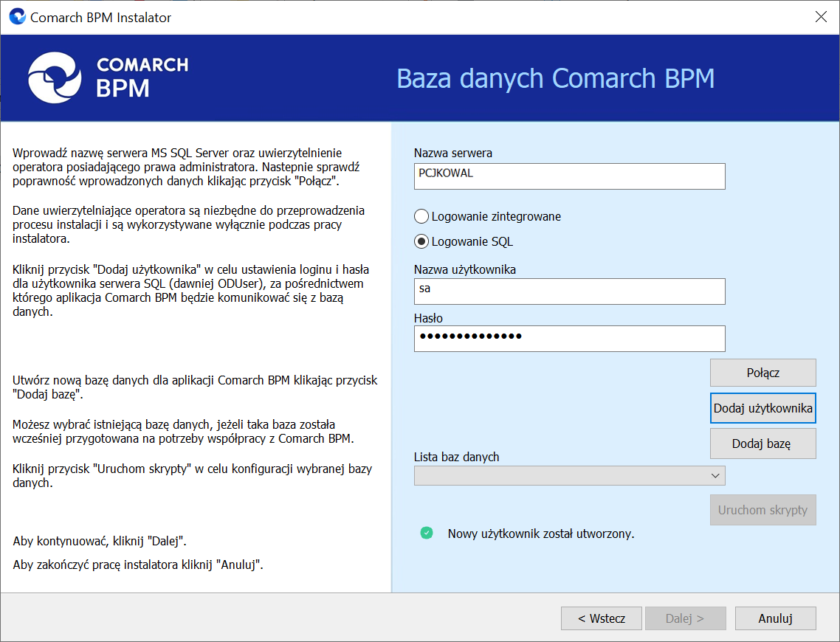This screenshot has width=840, height=642.
Task: Go back with the Wstecz button
Action: click(601, 618)
